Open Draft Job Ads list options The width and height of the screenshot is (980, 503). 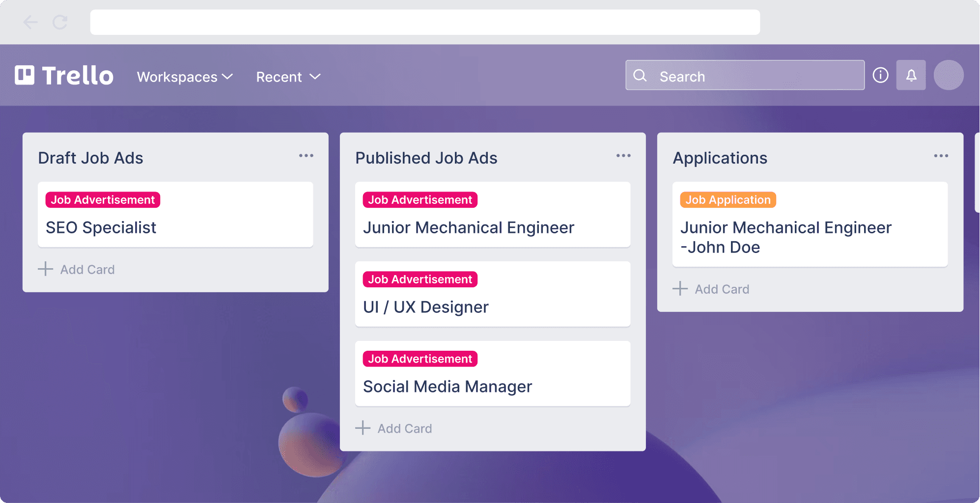pyautogui.click(x=306, y=156)
